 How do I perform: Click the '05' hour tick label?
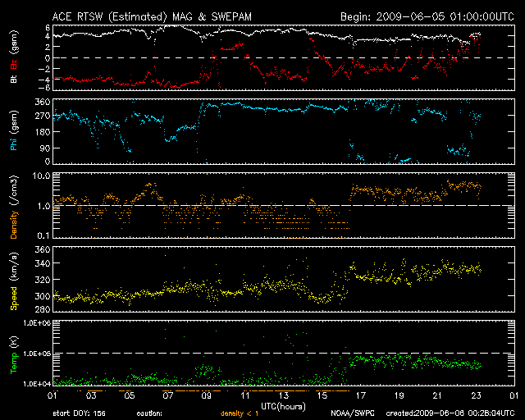(x=130, y=395)
